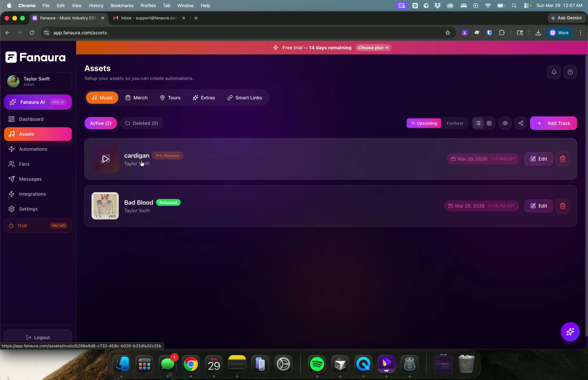Click the Pre-Release status badge
588x380 pixels.
167,156
